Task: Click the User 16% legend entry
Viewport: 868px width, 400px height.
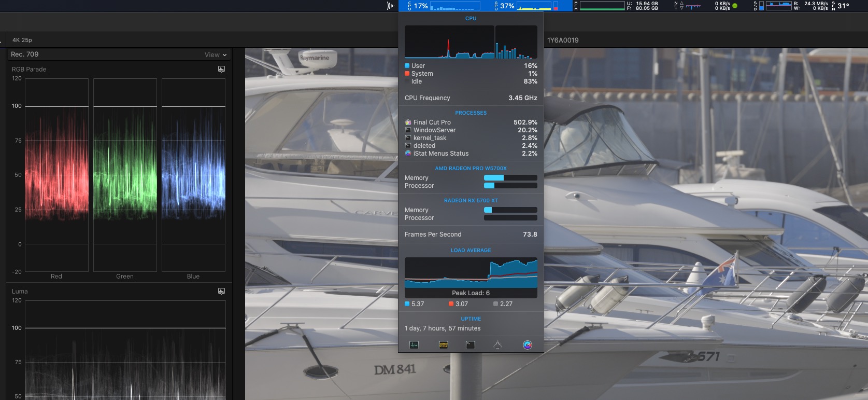Action: [471, 66]
